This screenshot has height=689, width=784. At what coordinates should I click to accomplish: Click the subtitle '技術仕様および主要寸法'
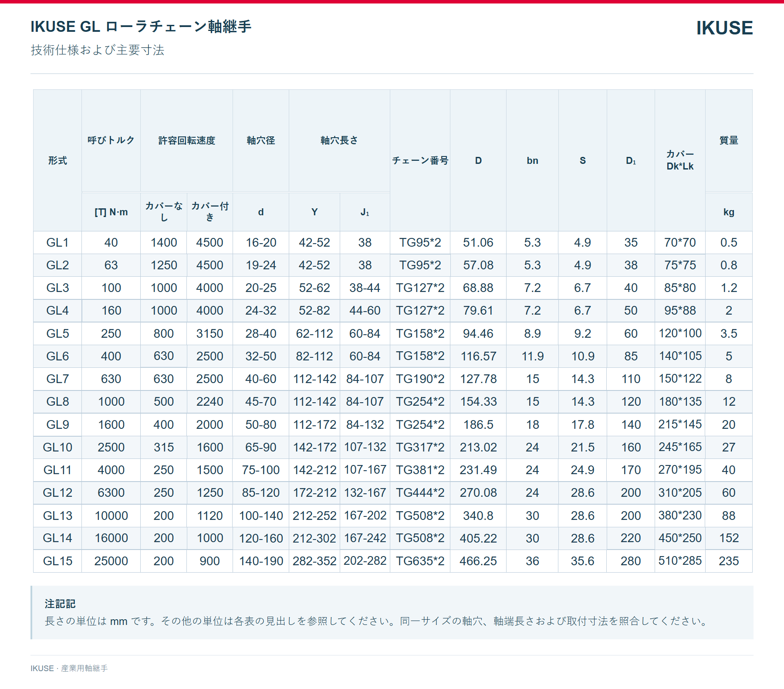click(x=98, y=50)
